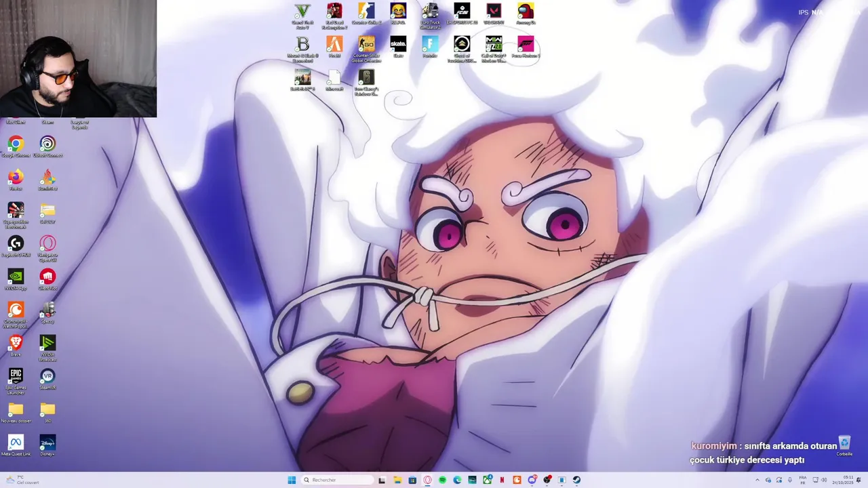Viewport: 868px width, 488px height.
Task: Select the Call of Duty MW/WZ2.0 icon
Action: (x=494, y=49)
